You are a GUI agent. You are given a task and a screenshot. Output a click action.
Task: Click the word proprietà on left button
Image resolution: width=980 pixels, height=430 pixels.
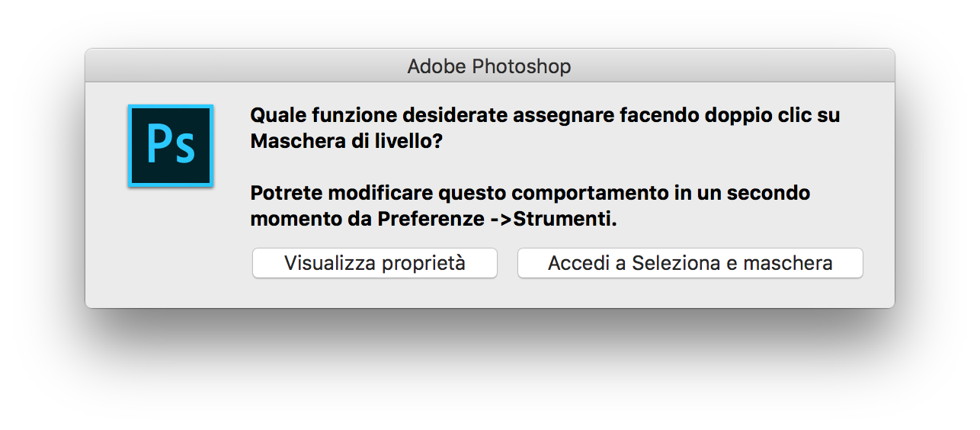423,263
